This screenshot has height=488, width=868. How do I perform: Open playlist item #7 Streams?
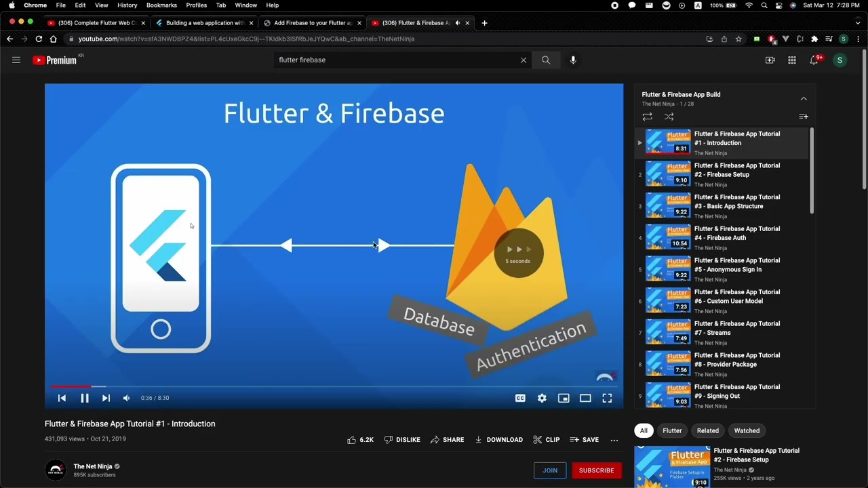(x=722, y=333)
